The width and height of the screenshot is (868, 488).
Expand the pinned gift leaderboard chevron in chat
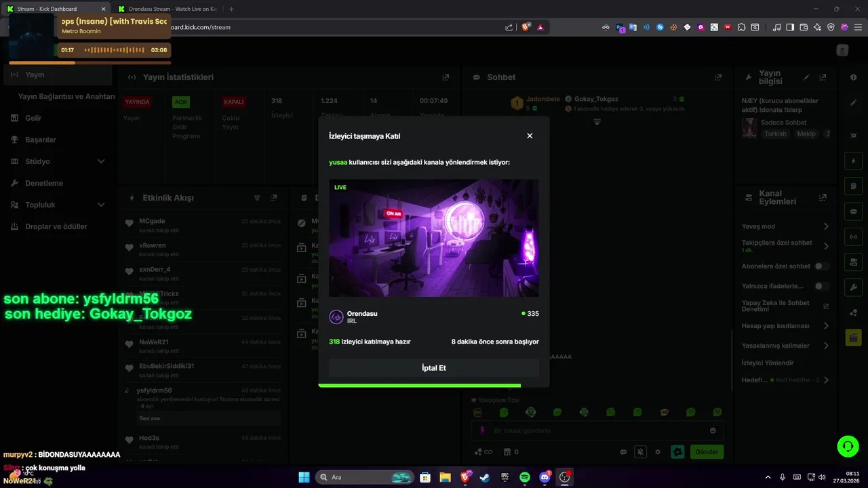point(597,122)
